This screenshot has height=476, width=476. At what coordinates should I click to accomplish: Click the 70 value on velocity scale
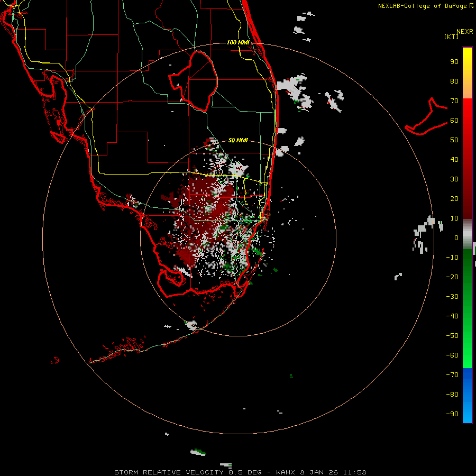coord(454,101)
